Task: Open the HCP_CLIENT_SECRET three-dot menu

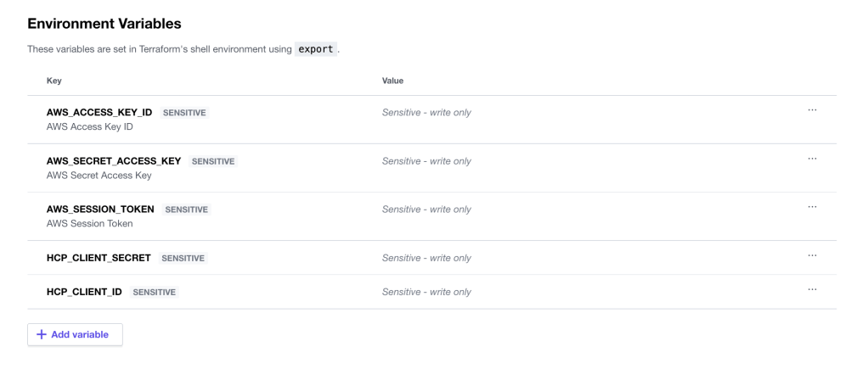Action: tap(812, 255)
